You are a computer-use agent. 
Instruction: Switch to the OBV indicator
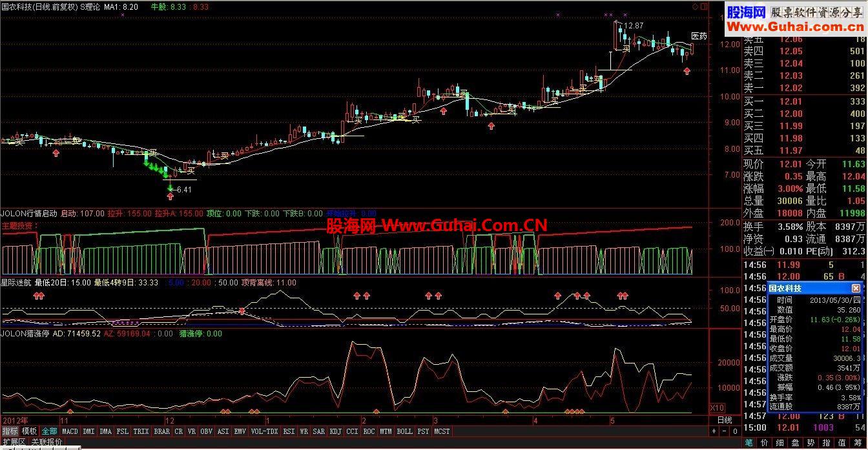point(207,431)
